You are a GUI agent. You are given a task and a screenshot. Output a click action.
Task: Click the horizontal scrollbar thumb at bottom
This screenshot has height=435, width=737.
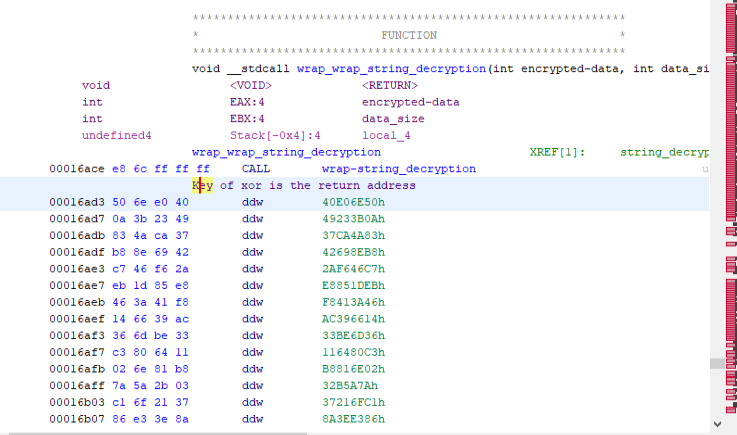click(x=158, y=434)
